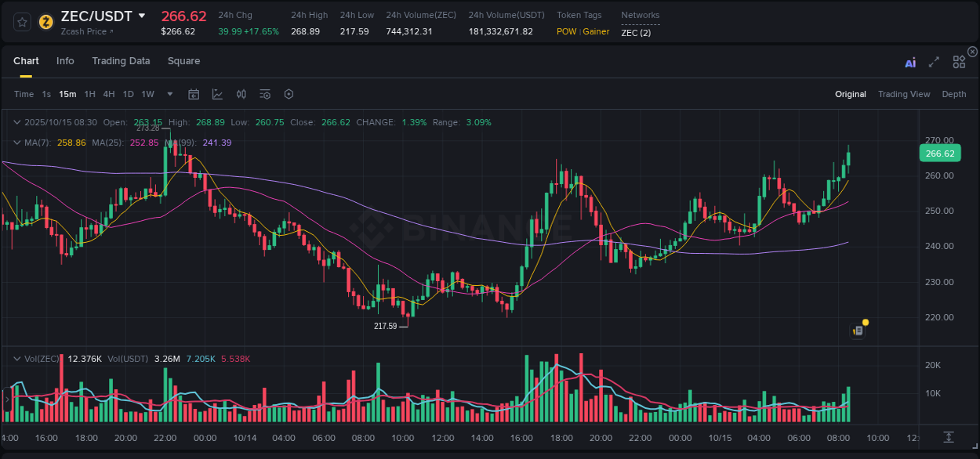
Task: Open the indicator list icon
Action: coord(264,94)
